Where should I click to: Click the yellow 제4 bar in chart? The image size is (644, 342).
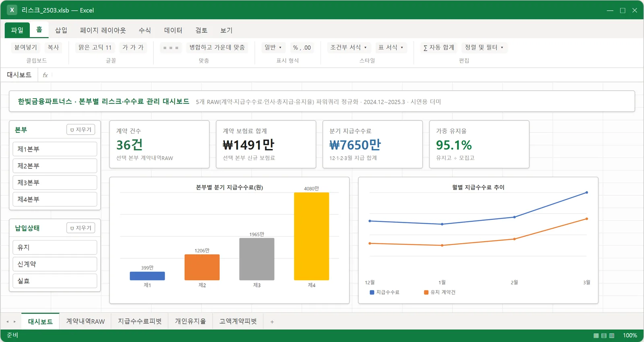[x=312, y=236]
